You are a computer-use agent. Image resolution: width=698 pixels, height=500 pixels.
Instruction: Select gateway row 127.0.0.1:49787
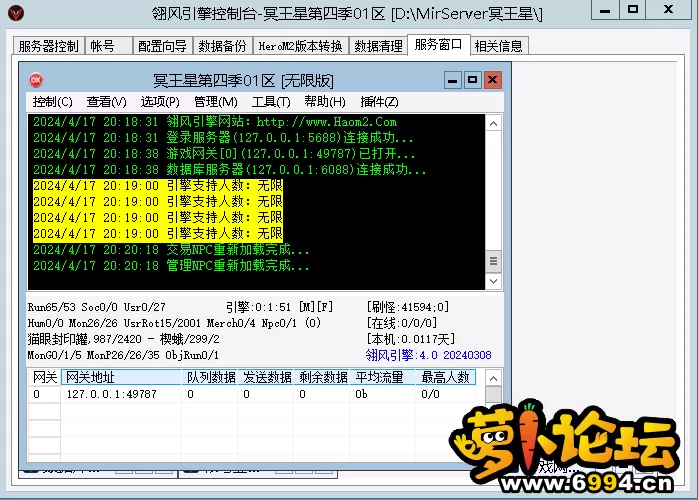click(252, 394)
